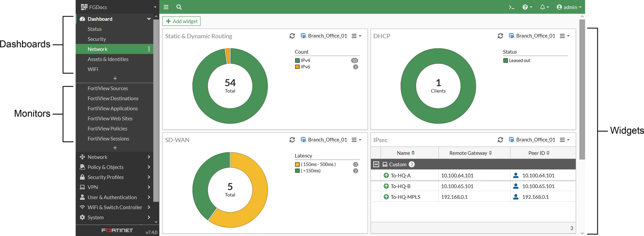Refresh the IPsec widget

point(500,140)
